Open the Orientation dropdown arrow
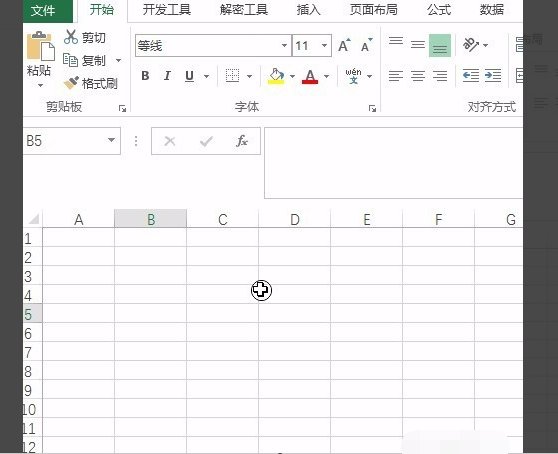This screenshot has width=558, height=454. click(485, 45)
